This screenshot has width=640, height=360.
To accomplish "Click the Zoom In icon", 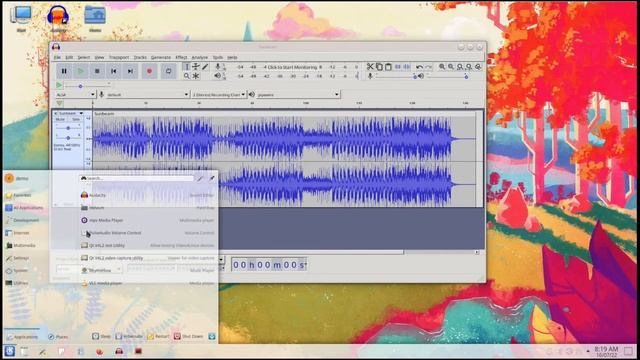I will 442,67.
